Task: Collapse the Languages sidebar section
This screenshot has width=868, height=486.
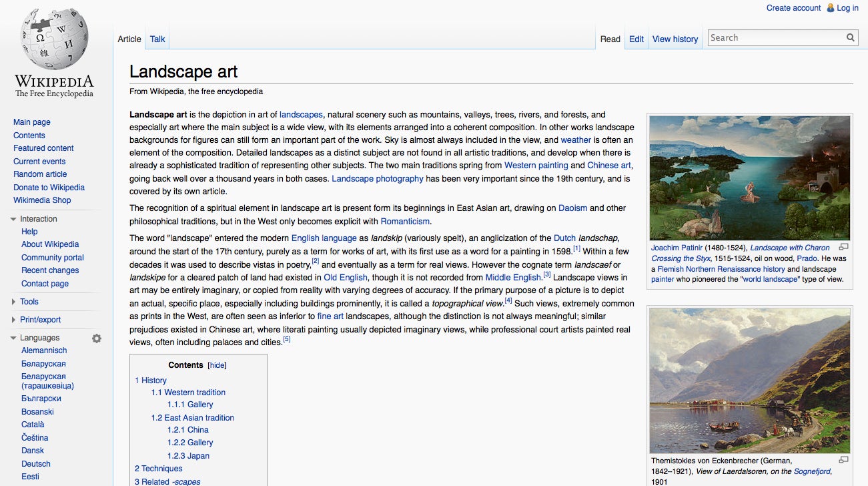Action: click(x=13, y=338)
